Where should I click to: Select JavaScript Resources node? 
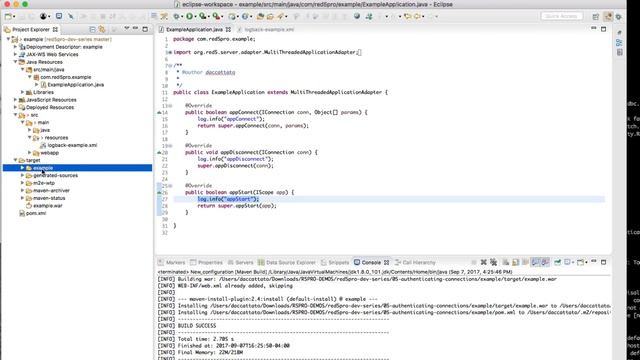click(51, 100)
